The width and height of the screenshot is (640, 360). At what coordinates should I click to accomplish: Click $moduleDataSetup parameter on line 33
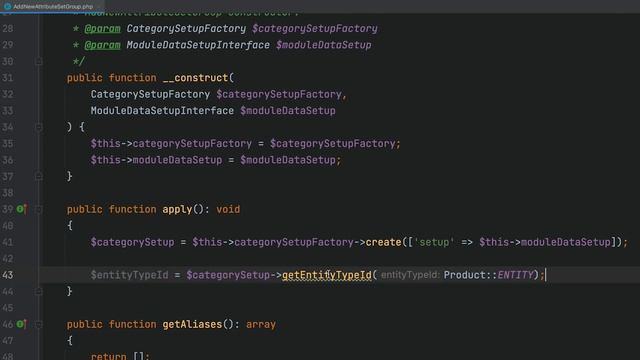click(288, 111)
